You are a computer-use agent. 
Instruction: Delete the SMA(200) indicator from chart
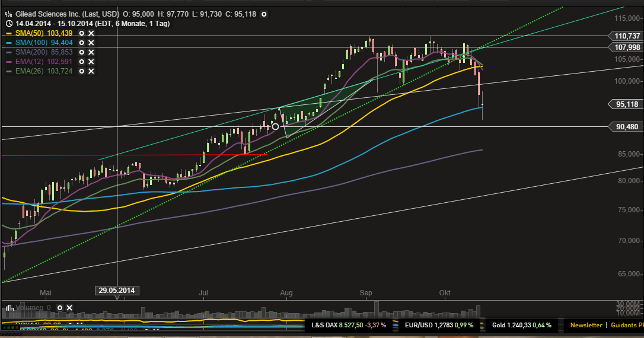pyautogui.click(x=91, y=53)
